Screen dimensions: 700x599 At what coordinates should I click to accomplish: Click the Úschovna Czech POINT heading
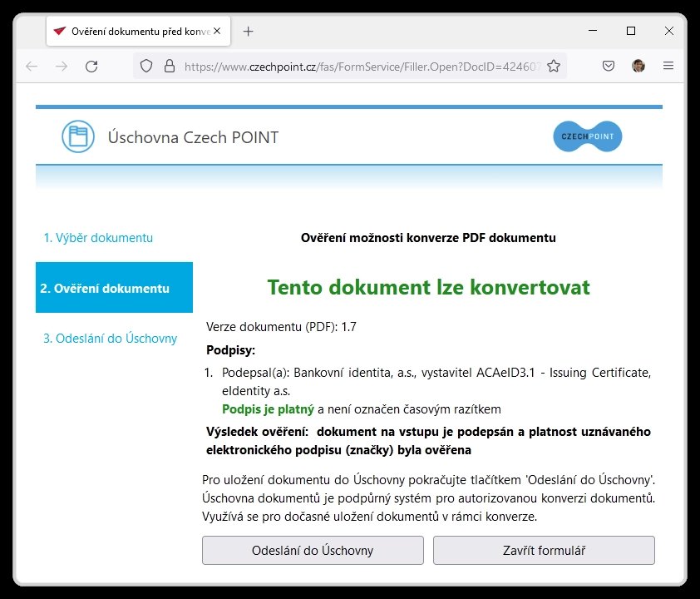pyautogui.click(x=194, y=137)
